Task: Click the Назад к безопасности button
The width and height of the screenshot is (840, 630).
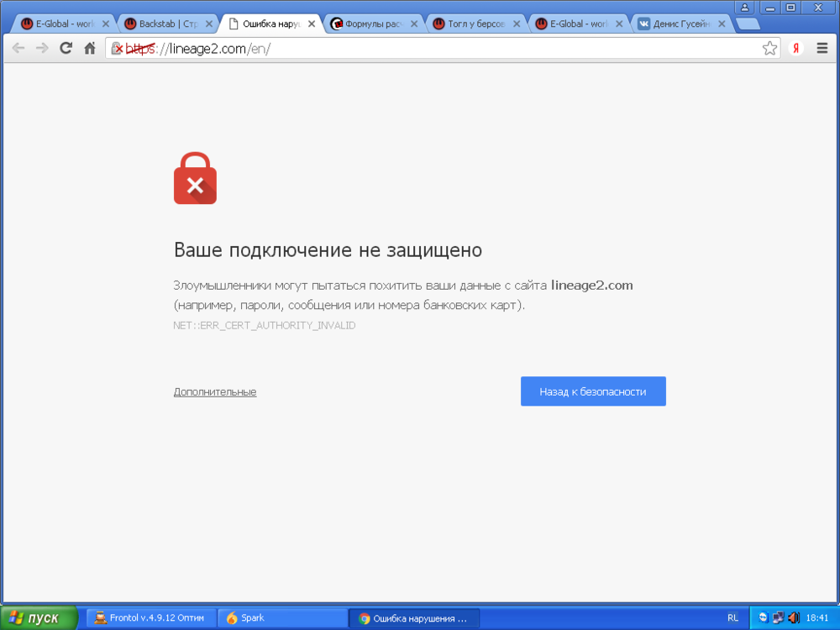Action: (x=593, y=391)
